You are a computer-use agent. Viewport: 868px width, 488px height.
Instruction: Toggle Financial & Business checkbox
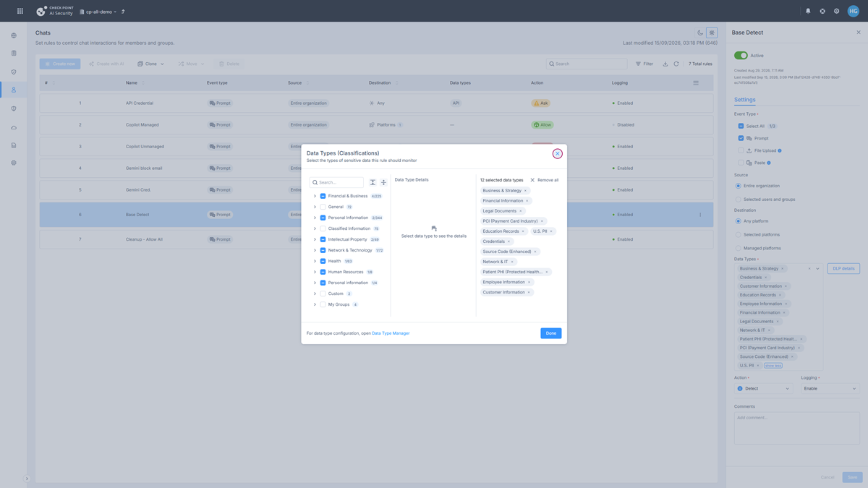[x=323, y=196]
